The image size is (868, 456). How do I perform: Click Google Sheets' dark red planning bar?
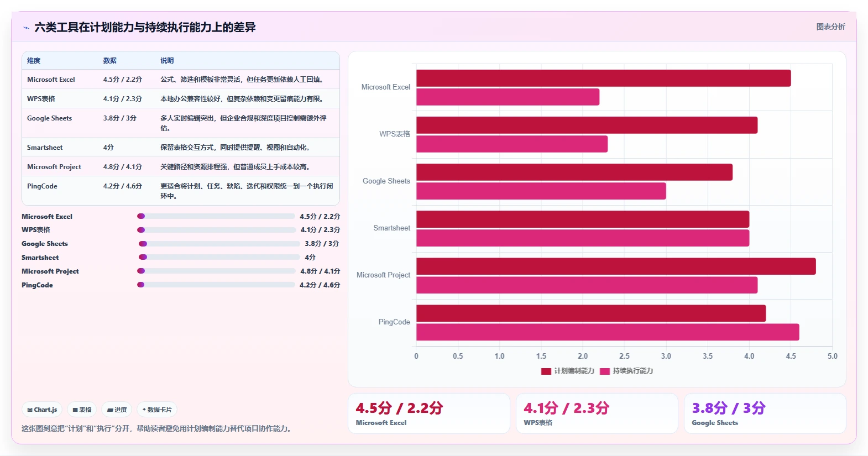[574, 172]
